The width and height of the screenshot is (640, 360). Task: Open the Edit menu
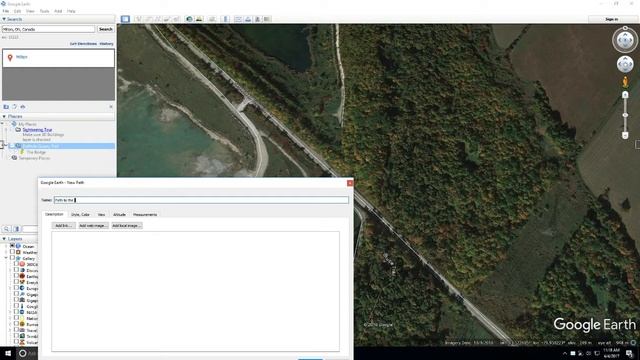18,11
